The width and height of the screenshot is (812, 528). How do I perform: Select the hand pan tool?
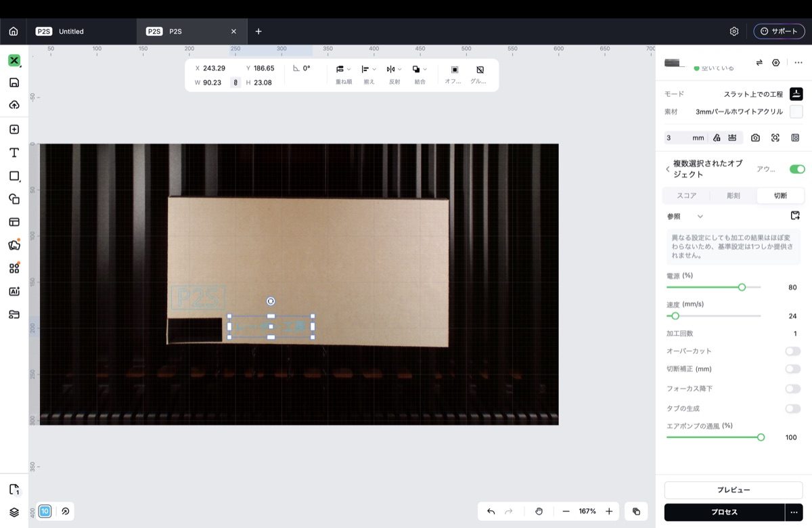539,511
